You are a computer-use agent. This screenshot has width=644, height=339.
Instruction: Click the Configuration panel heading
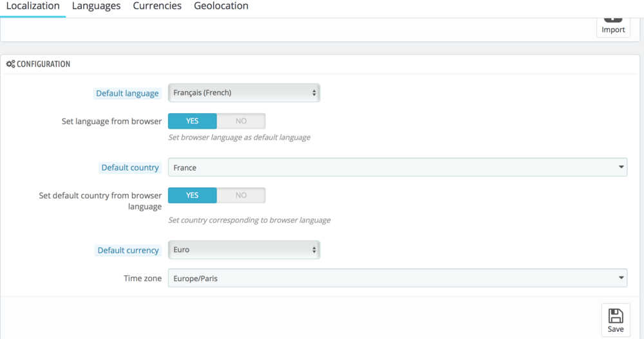[x=43, y=64]
